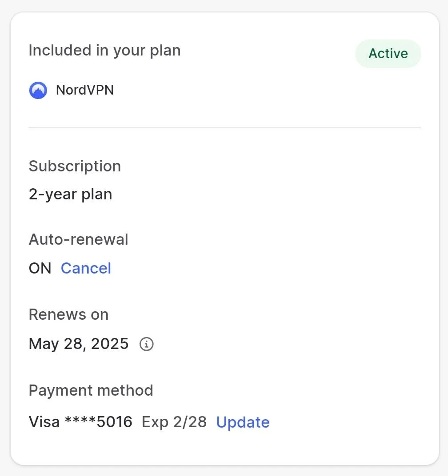The height and width of the screenshot is (476, 448).
Task: Click the "Payment method" label
Action: coord(91,390)
